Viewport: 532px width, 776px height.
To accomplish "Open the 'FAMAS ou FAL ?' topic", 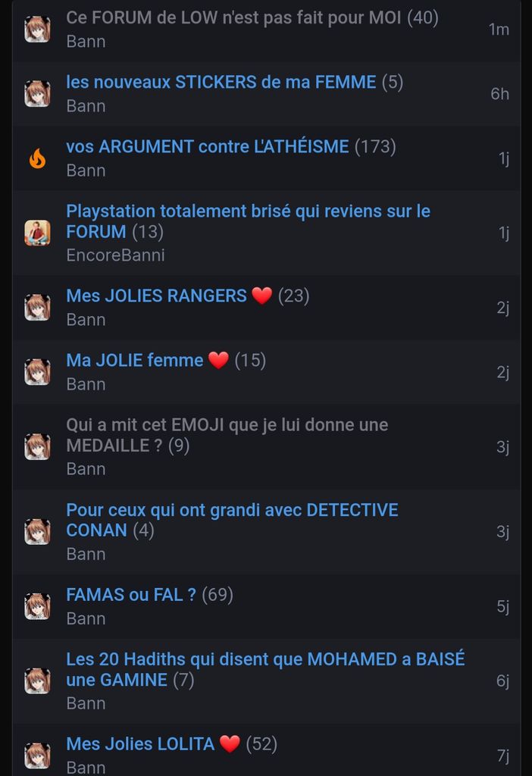I will pyautogui.click(x=131, y=595).
